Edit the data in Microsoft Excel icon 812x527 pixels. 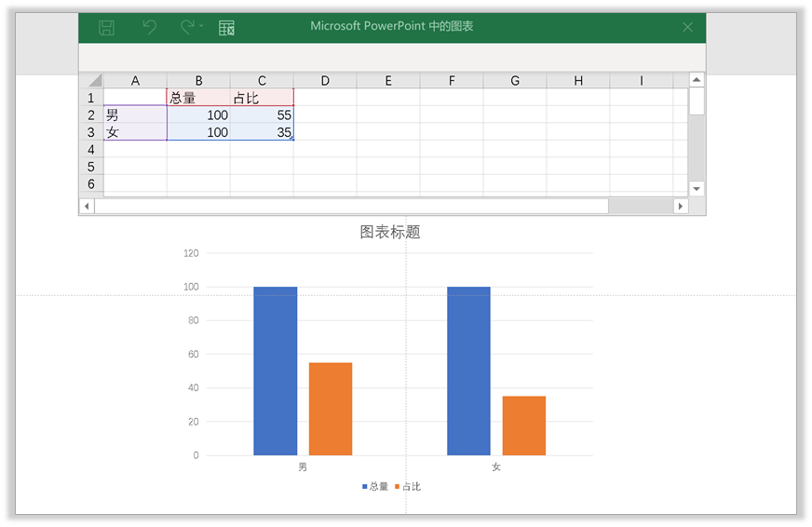[x=226, y=27]
